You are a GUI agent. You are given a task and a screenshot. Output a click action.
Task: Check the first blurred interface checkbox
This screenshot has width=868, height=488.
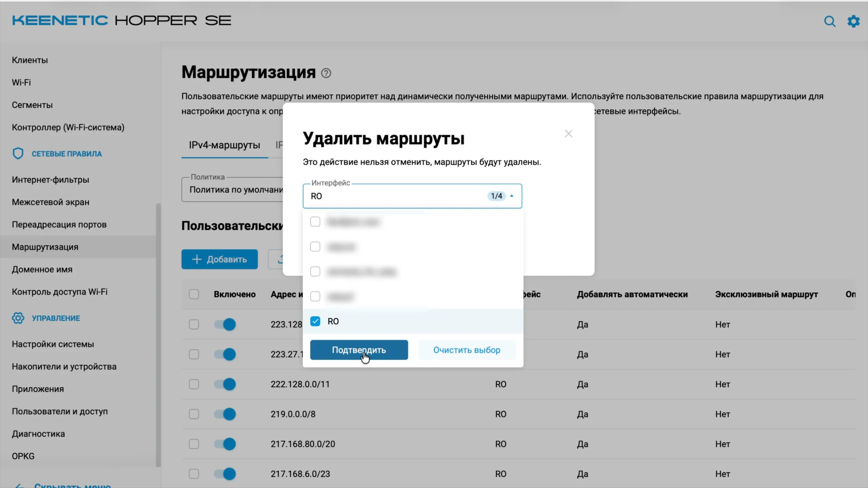[315, 222]
